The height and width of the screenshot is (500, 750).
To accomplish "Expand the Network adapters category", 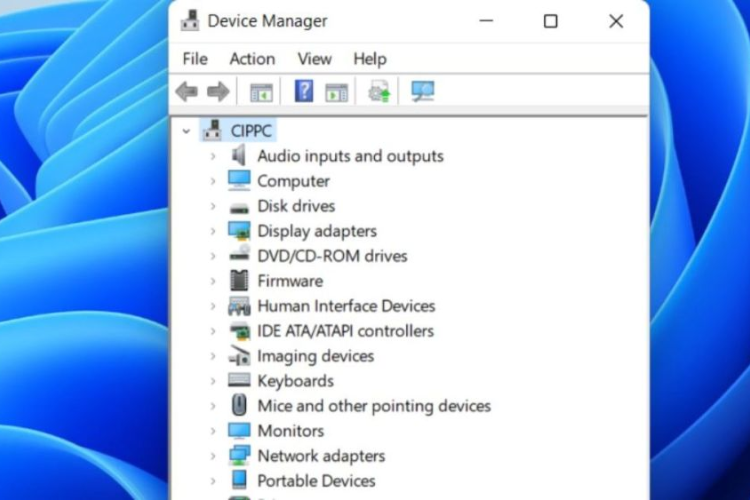I will tap(213, 456).
